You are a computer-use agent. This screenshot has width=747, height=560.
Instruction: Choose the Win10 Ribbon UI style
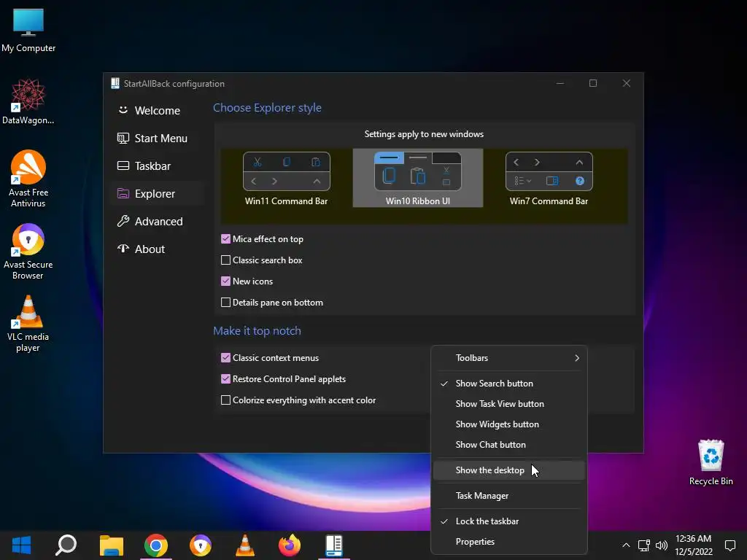[x=418, y=178]
